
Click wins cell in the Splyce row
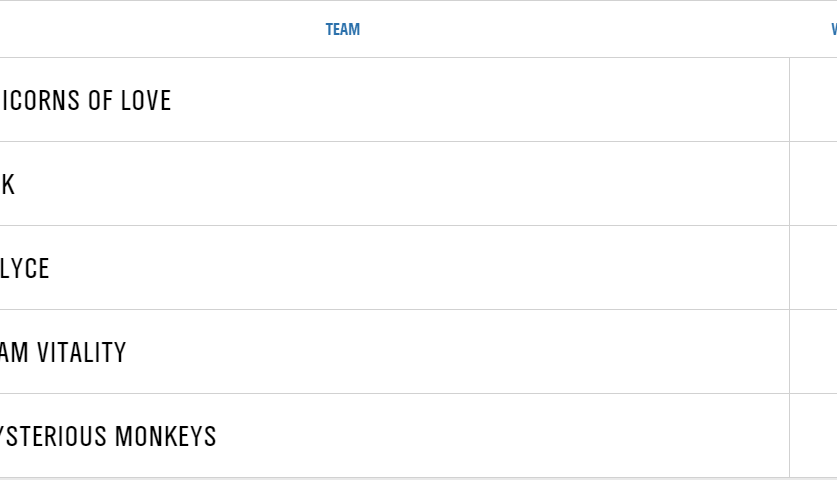(x=813, y=268)
